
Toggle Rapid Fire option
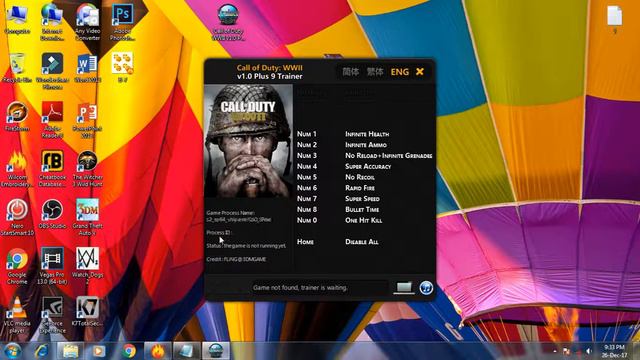360,188
